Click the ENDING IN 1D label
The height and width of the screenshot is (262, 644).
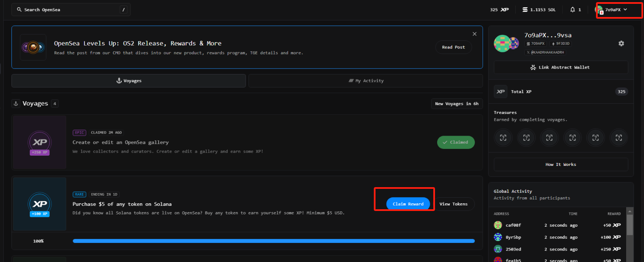[104, 194]
